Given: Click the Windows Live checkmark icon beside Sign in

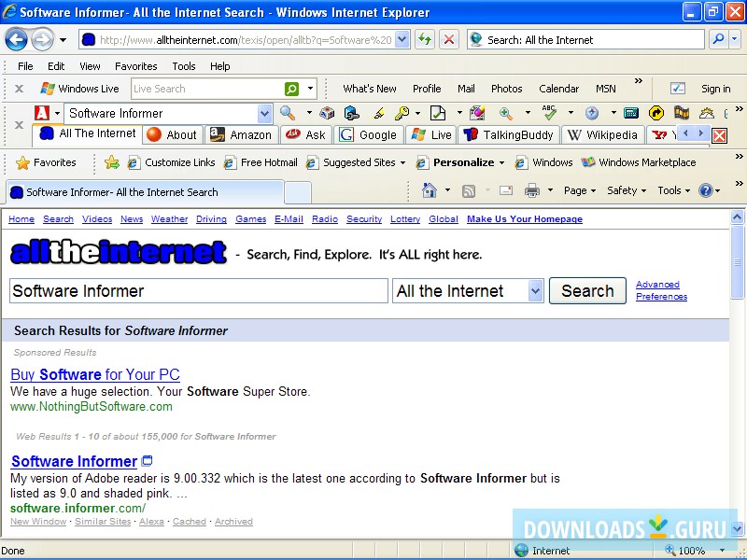Looking at the screenshot, I should point(678,89).
